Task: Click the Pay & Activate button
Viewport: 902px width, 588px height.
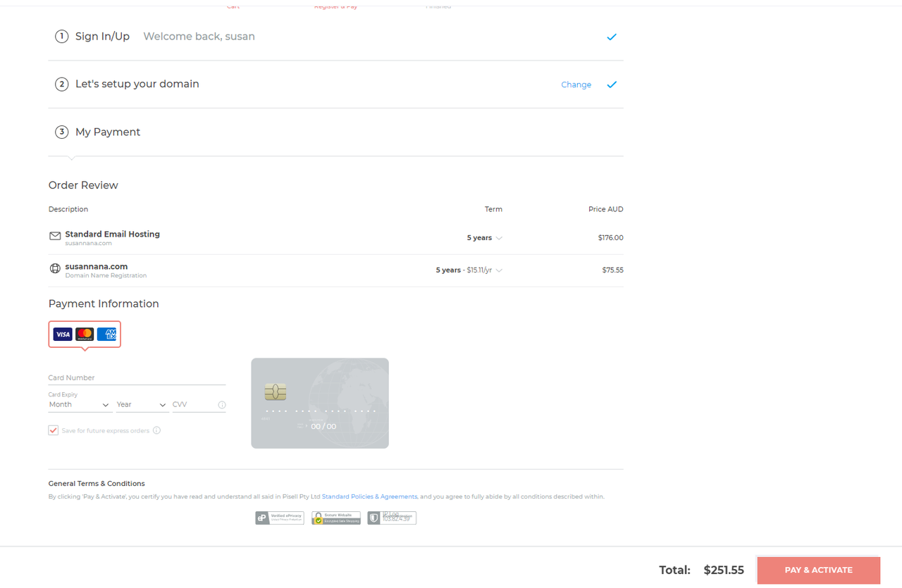Action: pos(819,570)
